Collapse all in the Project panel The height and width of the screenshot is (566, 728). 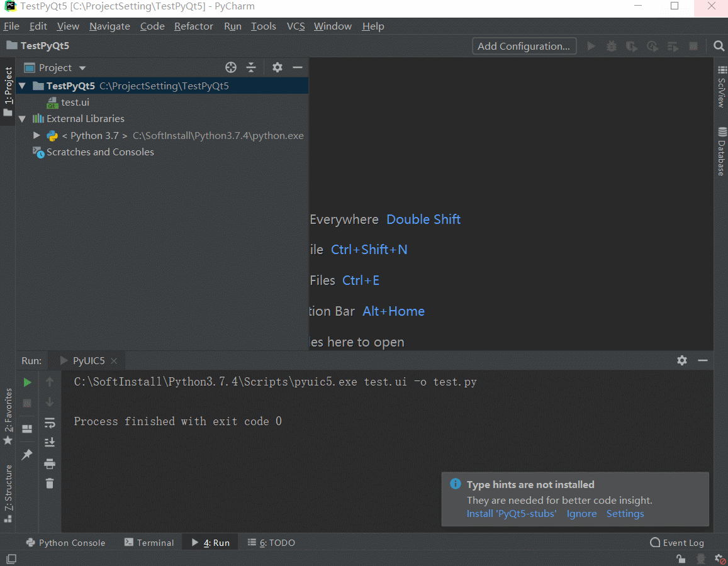(x=251, y=67)
